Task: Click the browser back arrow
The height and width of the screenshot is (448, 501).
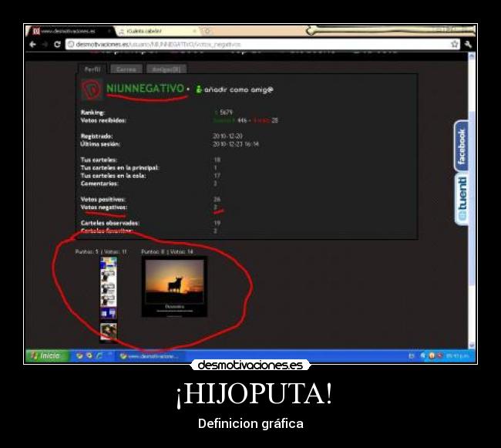Action: pos(32,44)
